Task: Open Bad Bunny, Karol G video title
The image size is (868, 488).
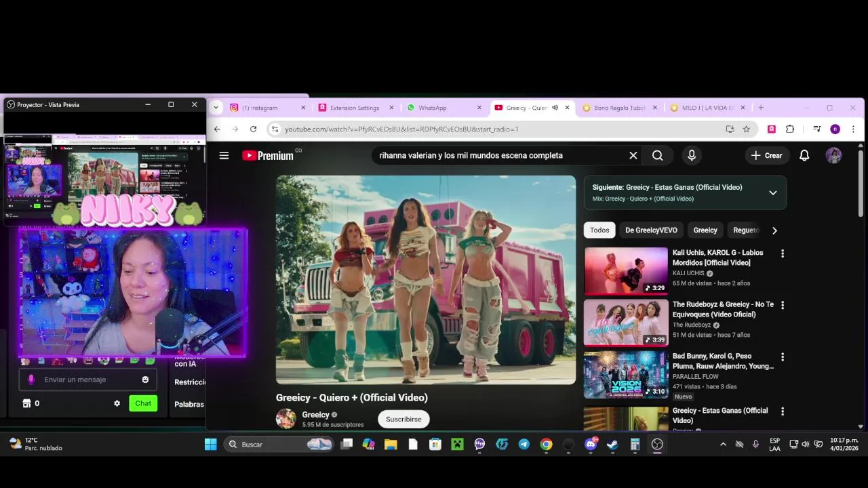Action: [x=723, y=361]
